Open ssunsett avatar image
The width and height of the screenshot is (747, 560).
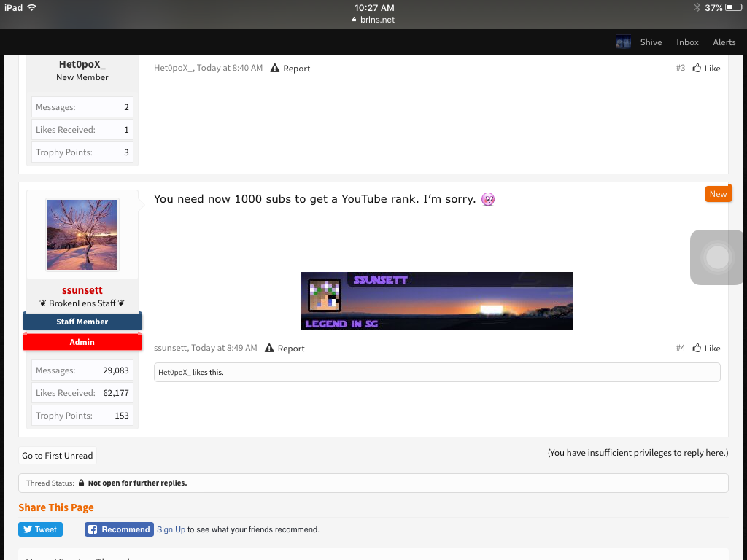tap(82, 235)
